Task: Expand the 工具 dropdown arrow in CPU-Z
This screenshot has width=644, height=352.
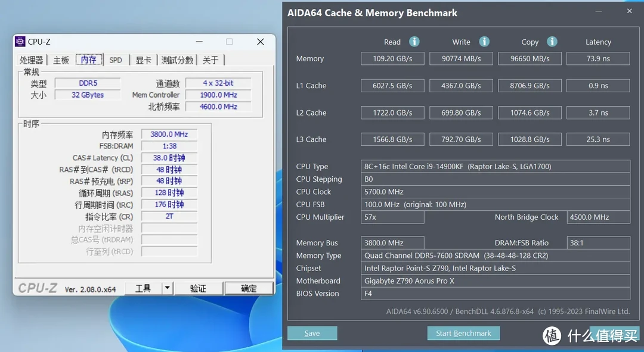Action: click(x=167, y=288)
